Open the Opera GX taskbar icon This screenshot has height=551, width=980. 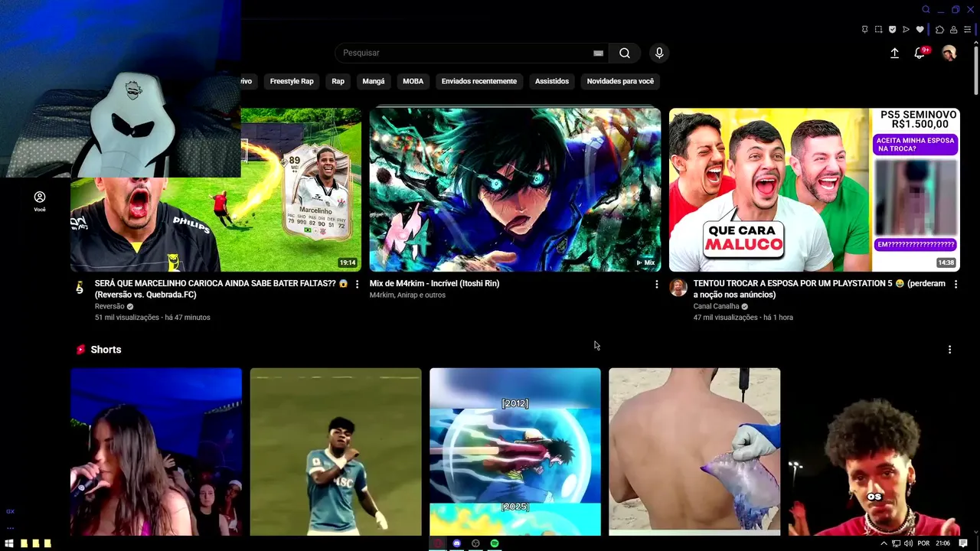tap(438, 543)
